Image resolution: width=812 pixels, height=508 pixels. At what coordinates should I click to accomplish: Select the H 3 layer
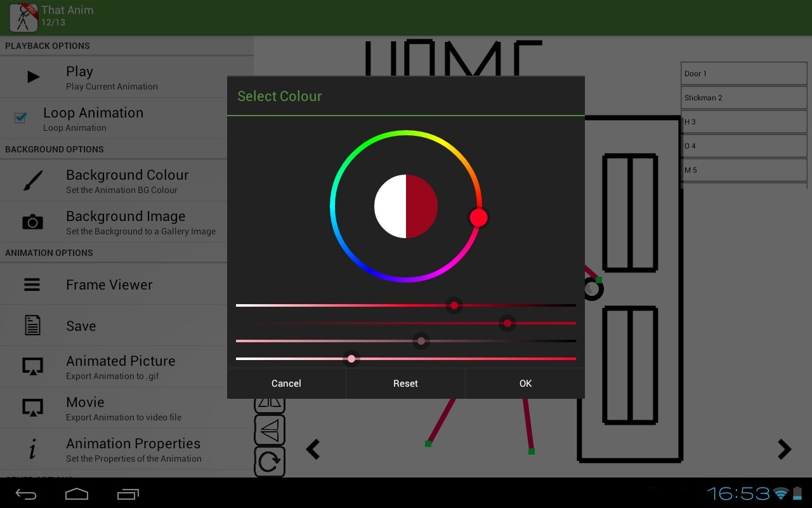click(x=743, y=121)
